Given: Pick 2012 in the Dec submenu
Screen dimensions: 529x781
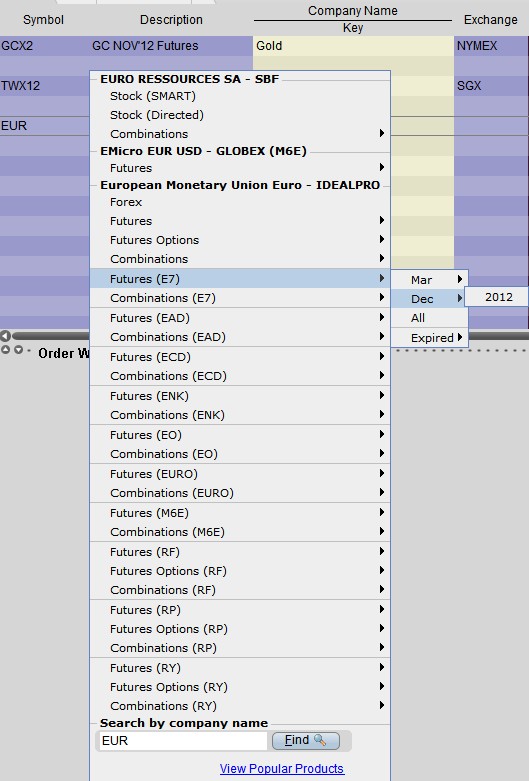Looking at the screenshot, I should (497, 297).
